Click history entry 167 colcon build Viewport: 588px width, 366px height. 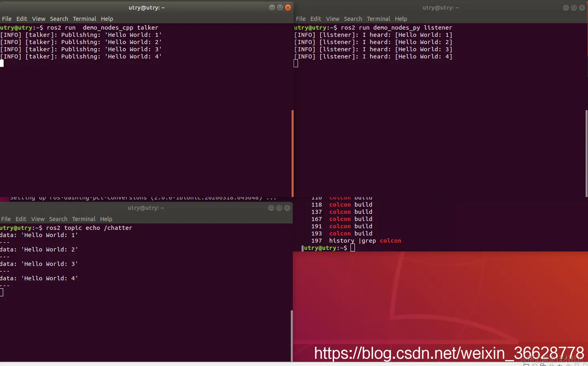[342, 219]
